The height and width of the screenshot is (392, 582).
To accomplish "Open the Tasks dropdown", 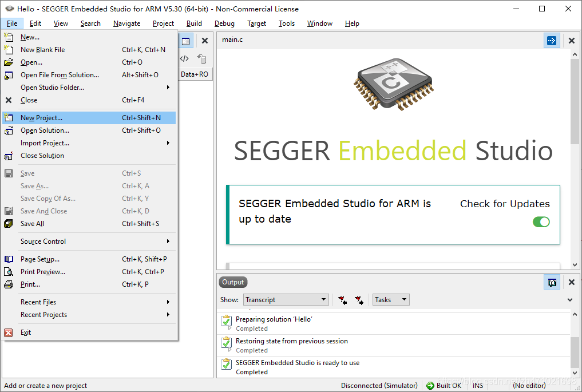I will [x=391, y=300].
